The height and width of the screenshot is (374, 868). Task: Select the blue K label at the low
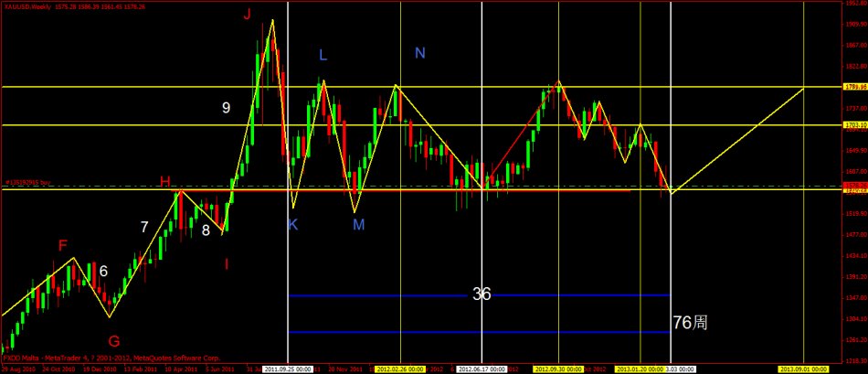[293, 225]
